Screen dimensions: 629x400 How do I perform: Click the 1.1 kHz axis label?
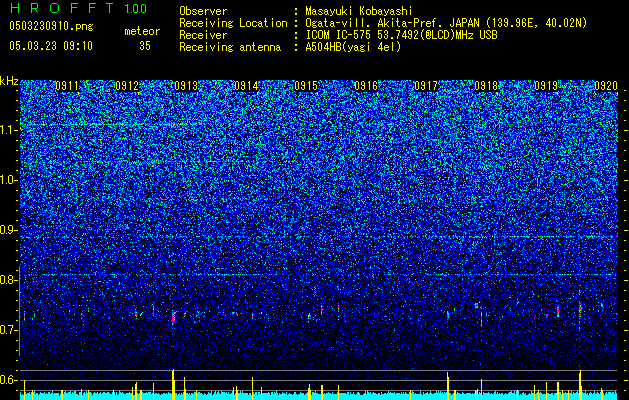[9, 130]
